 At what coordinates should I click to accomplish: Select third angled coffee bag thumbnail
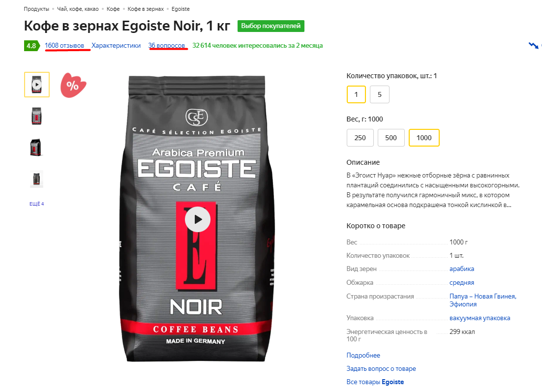tap(36, 147)
